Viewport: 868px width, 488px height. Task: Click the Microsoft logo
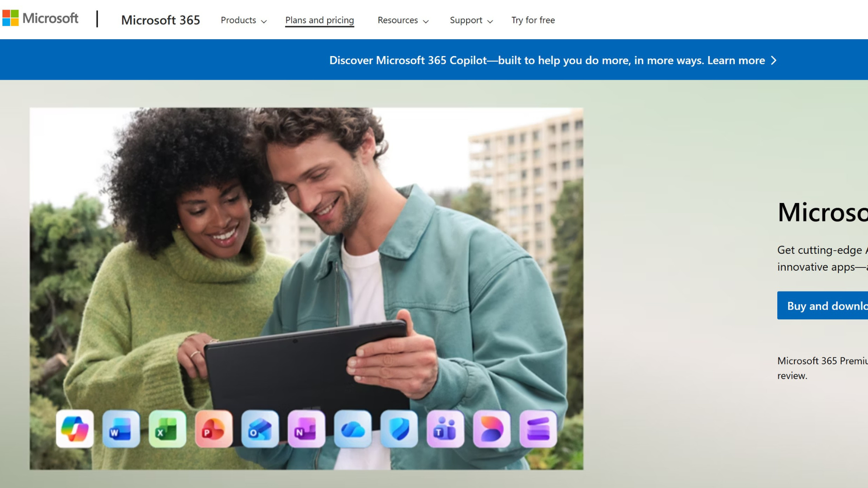(41, 19)
